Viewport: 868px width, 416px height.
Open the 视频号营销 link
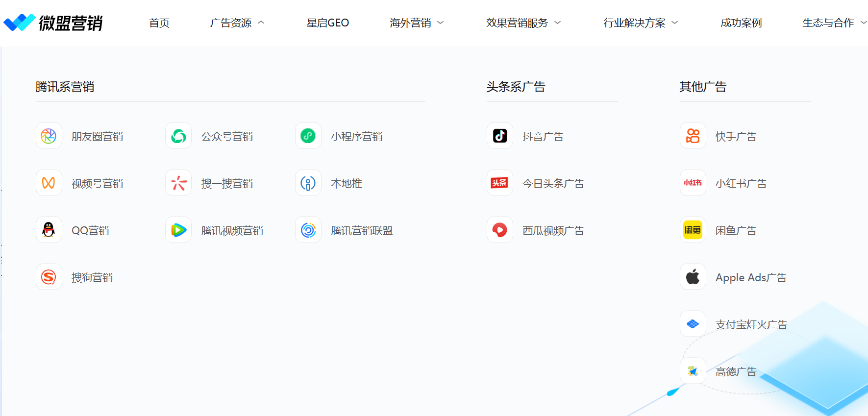(98, 184)
